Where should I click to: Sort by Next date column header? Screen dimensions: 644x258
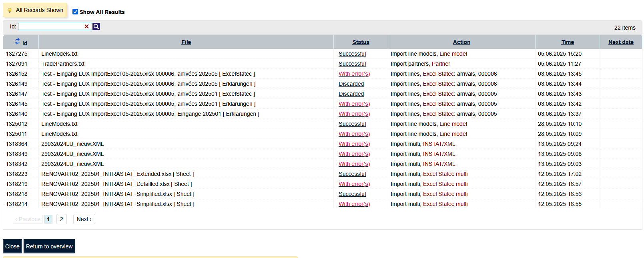pyautogui.click(x=620, y=42)
